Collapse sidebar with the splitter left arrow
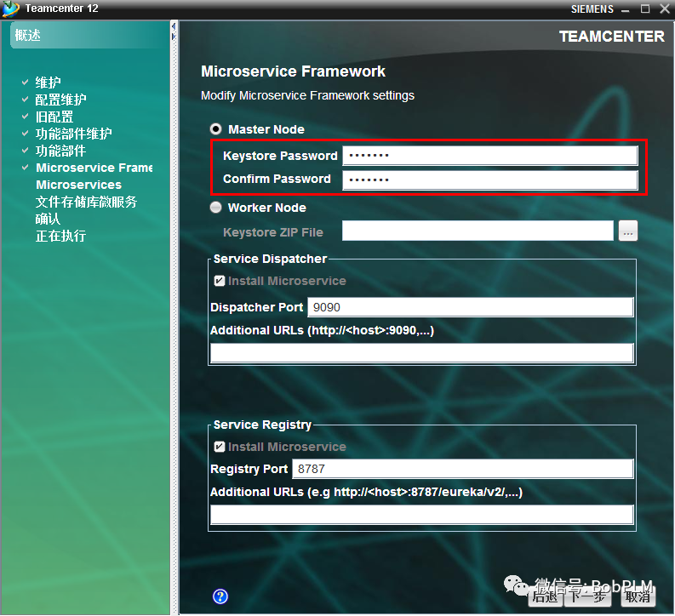 (x=174, y=26)
